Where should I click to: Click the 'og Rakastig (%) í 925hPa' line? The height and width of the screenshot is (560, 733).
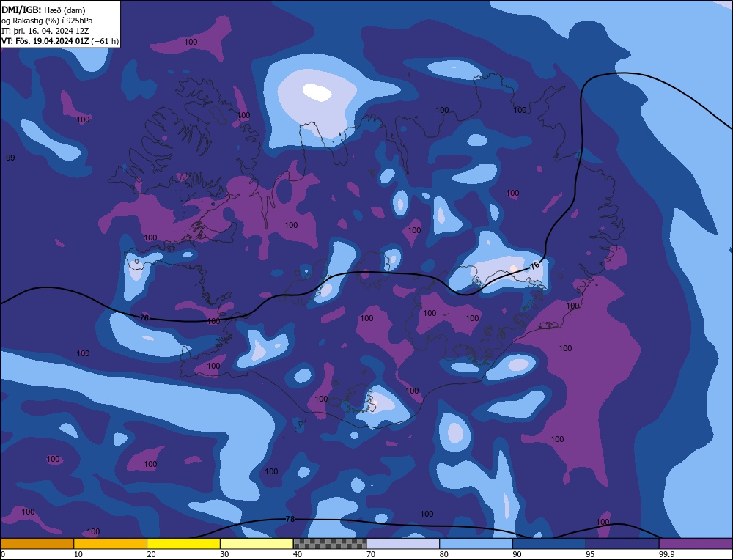click(47, 21)
